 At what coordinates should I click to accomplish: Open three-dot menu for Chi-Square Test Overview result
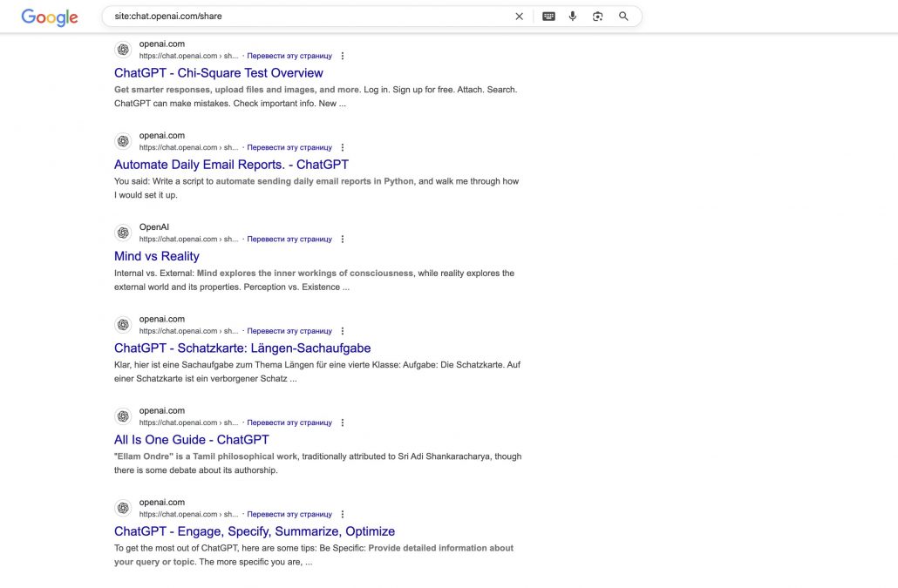[x=343, y=56]
